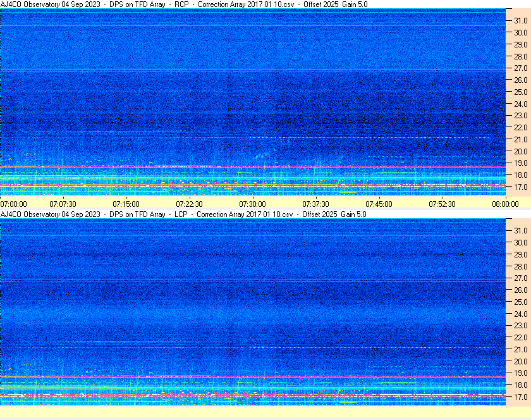Pick the 25.0 frequency label on LCP plot

pyautogui.click(x=521, y=302)
